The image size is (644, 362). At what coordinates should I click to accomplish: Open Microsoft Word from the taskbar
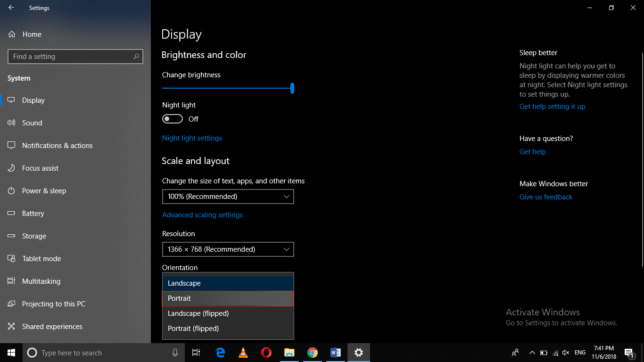(x=335, y=352)
